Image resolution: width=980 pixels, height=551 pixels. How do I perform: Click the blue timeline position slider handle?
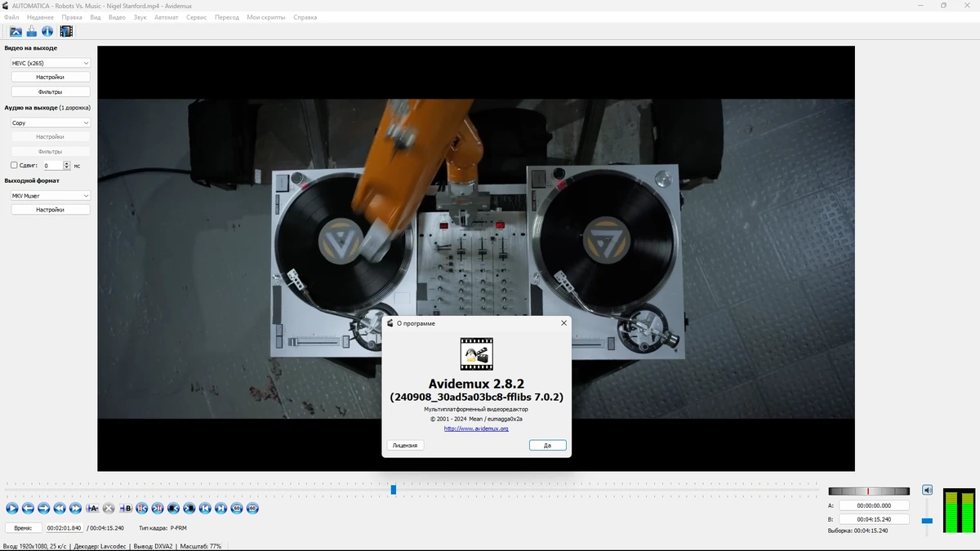pos(393,490)
